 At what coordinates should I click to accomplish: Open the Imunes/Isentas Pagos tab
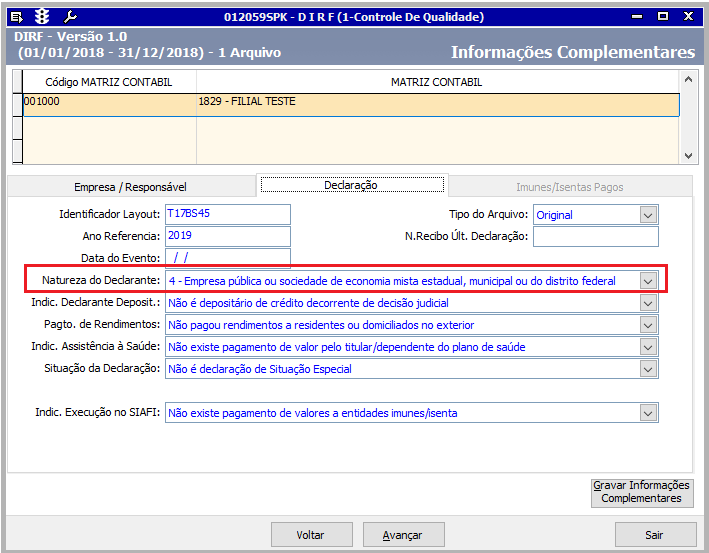point(570,187)
